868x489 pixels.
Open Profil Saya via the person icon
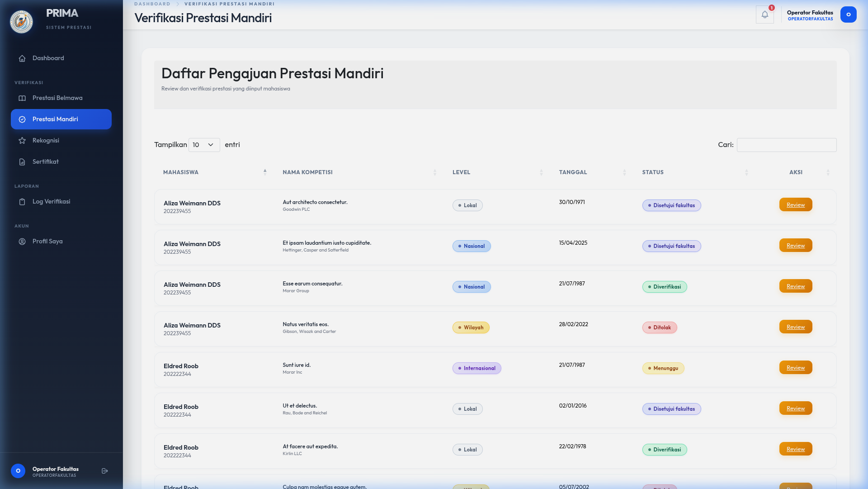pos(22,241)
